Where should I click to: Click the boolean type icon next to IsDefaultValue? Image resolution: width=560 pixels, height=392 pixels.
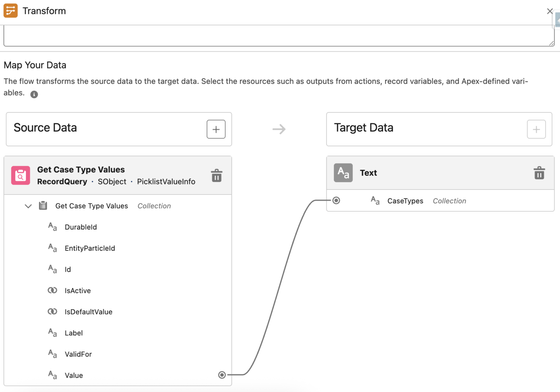click(x=52, y=311)
